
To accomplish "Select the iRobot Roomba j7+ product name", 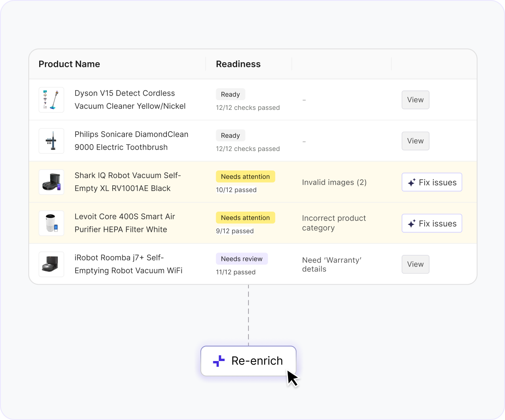I will pos(128,264).
